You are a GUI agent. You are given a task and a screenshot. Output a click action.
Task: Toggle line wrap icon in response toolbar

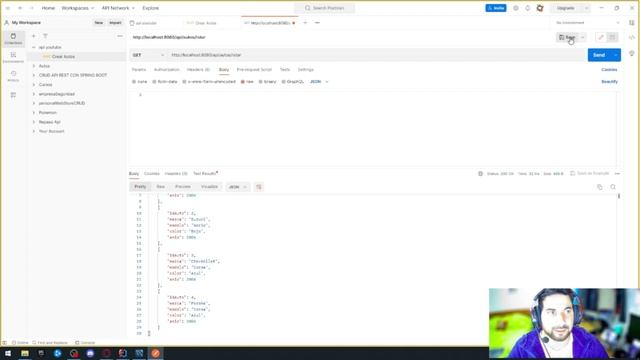(259, 187)
